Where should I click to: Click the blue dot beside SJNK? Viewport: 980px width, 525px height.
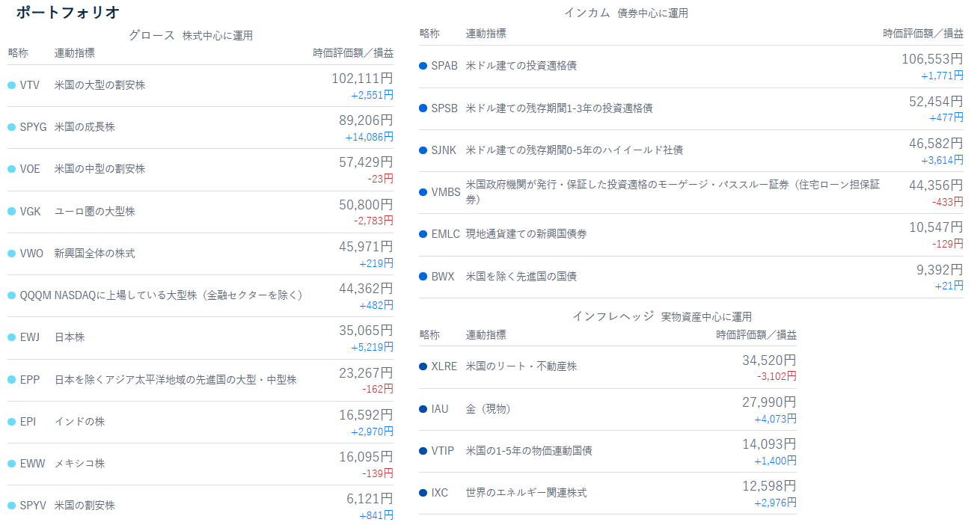coord(423,150)
